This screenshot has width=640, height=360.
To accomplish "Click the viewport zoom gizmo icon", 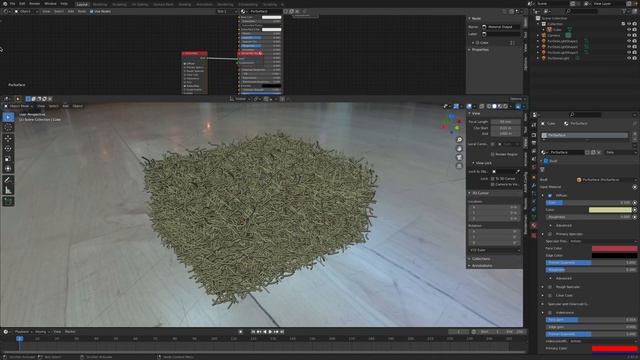I will (x=459, y=140).
